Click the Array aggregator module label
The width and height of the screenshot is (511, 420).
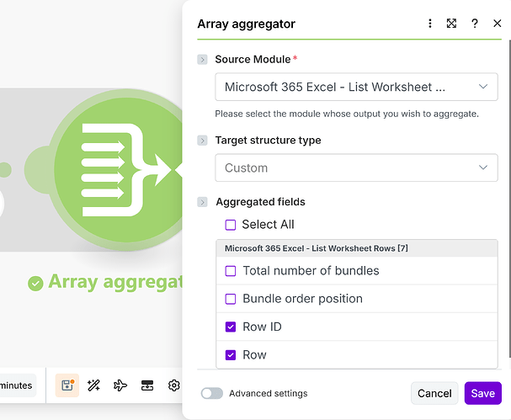pyautogui.click(x=115, y=282)
